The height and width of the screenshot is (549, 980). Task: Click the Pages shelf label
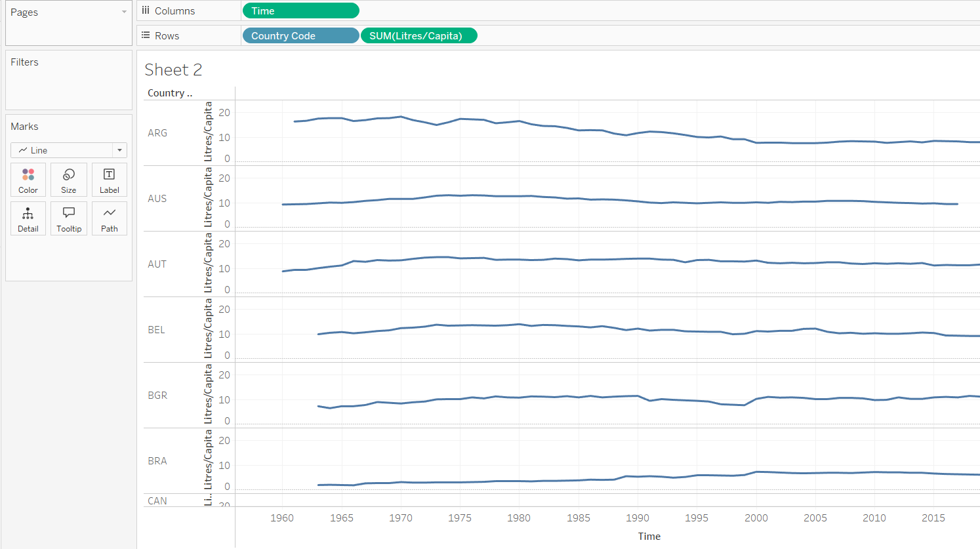(x=24, y=12)
